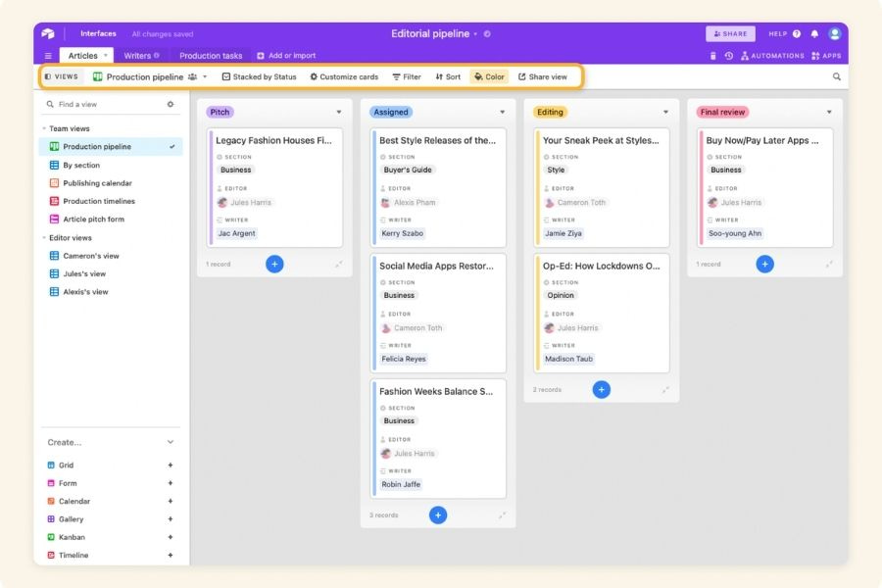
Task: Click the hamburger menu beside Articles tab
Action: [48, 56]
